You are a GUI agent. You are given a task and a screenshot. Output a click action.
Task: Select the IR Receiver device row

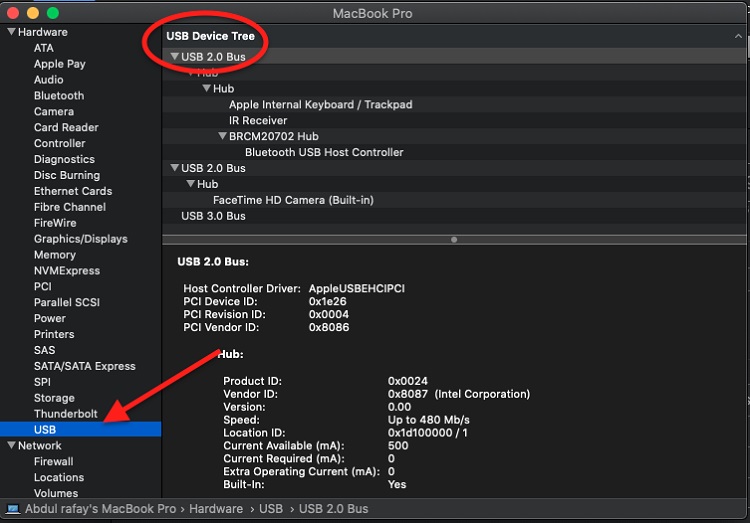[454, 120]
